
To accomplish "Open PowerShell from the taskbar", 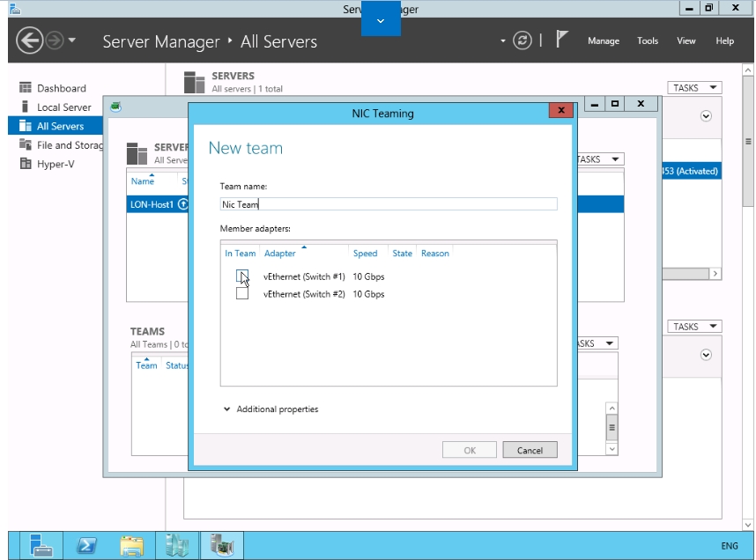I will click(x=86, y=546).
